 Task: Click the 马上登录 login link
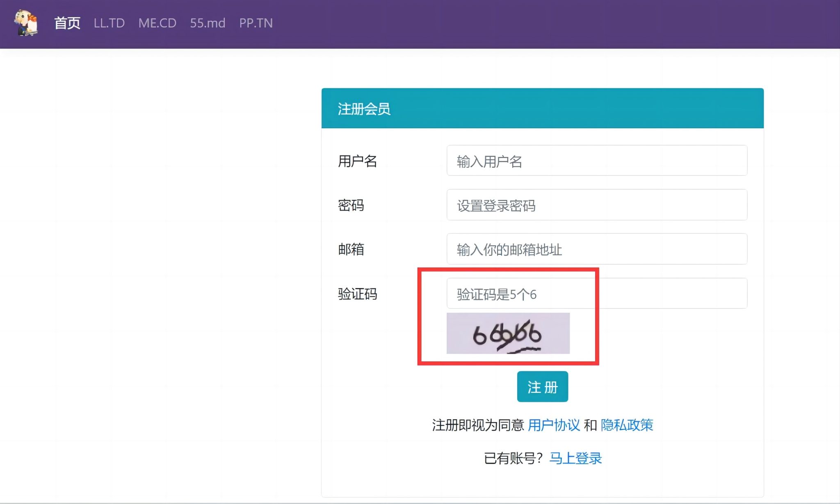tap(576, 458)
